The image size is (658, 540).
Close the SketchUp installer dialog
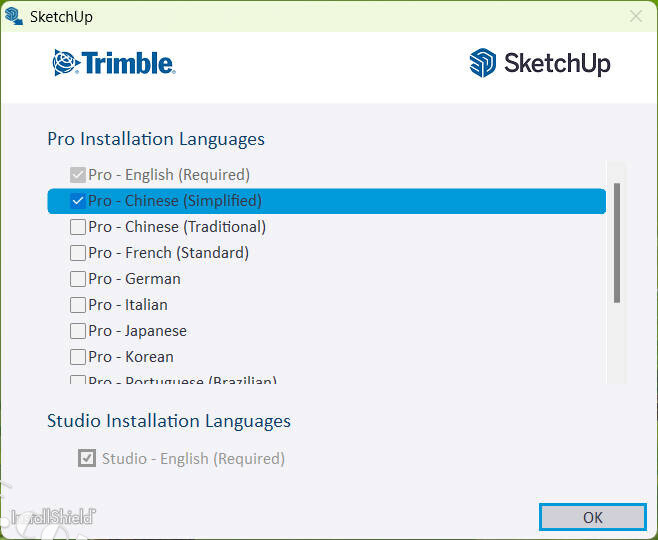[x=636, y=16]
